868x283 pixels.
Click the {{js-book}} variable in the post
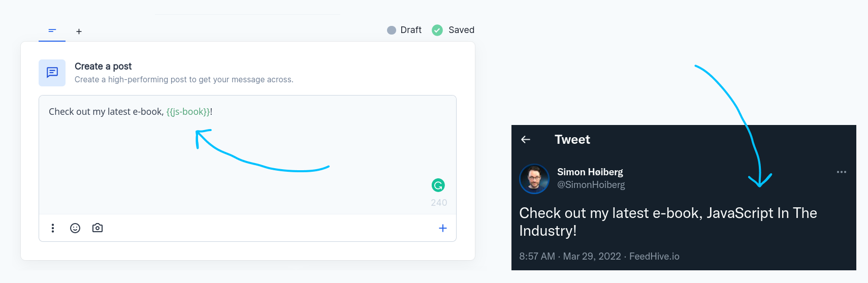pos(188,112)
